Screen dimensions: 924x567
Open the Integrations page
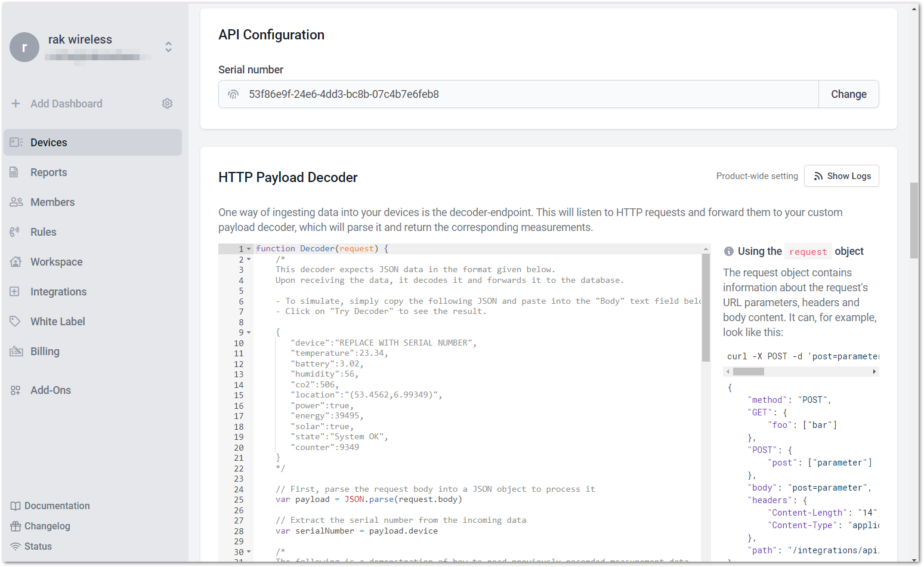tap(92, 291)
